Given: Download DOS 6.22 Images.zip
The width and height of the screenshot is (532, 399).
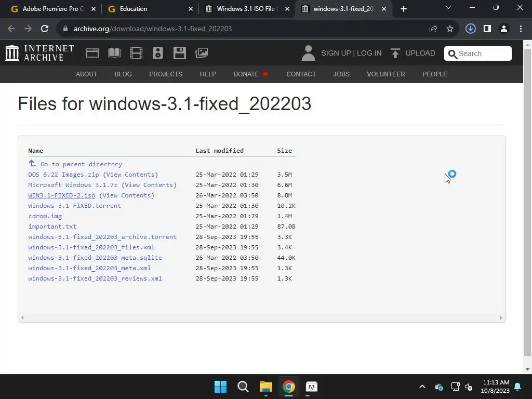Looking at the screenshot, I should (63, 175).
